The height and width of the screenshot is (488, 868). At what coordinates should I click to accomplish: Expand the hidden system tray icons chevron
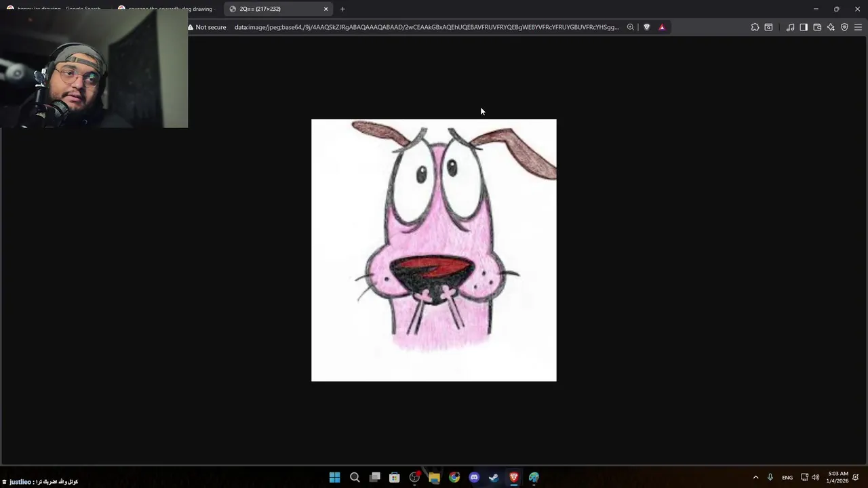click(x=755, y=477)
